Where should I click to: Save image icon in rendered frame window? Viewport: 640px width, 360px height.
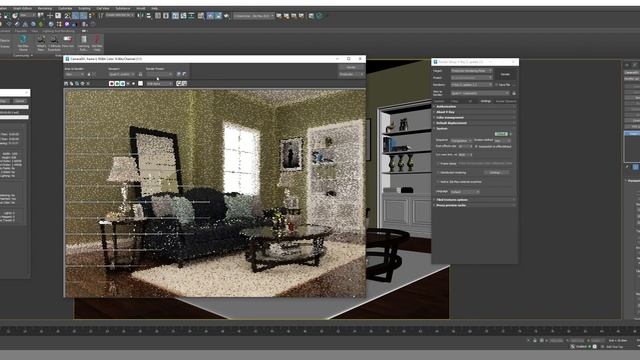coord(67,83)
